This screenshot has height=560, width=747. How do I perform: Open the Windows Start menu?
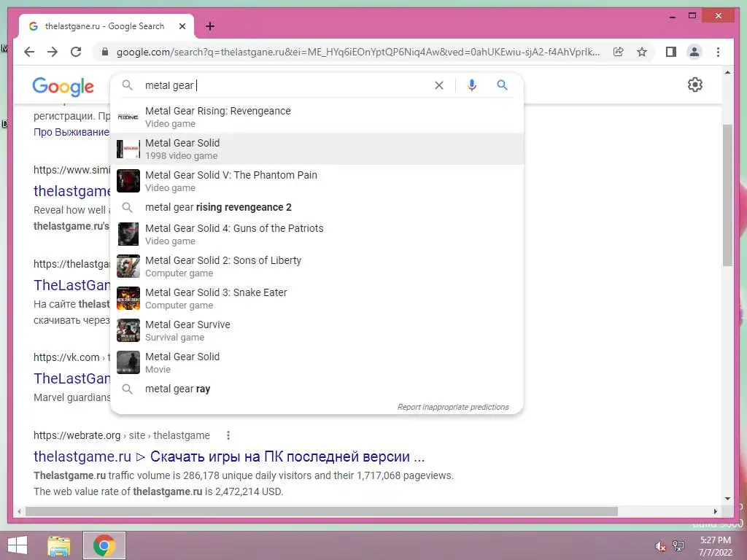tap(18, 545)
